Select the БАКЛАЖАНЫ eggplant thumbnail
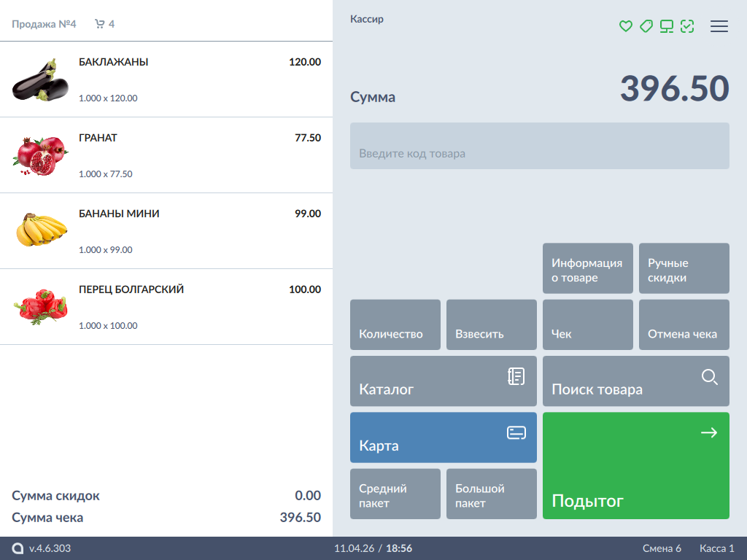The height and width of the screenshot is (560, 747). [40, 79]
